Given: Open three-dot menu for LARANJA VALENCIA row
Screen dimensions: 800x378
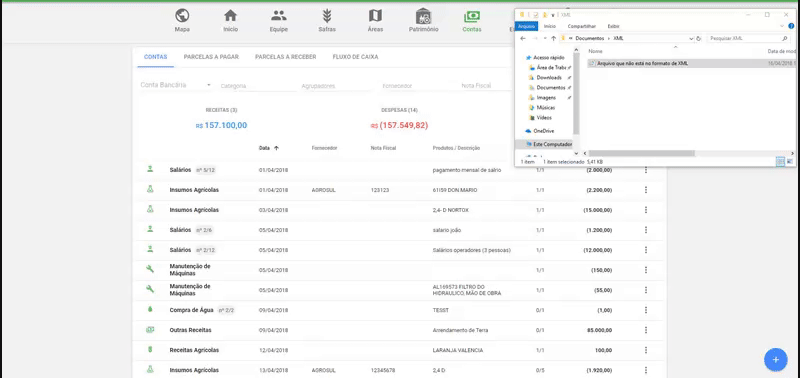Looking at the screenshot, I should 646,350.
